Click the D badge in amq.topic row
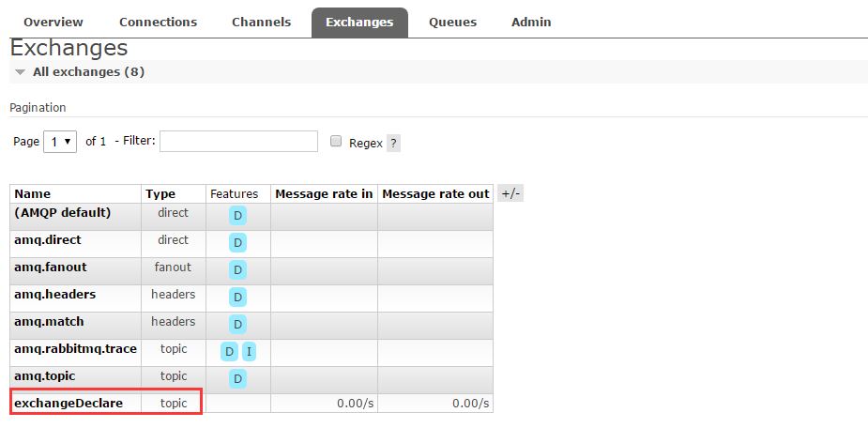Image resolution: width=868 pixels, height=428 pixels. [238, 379]
